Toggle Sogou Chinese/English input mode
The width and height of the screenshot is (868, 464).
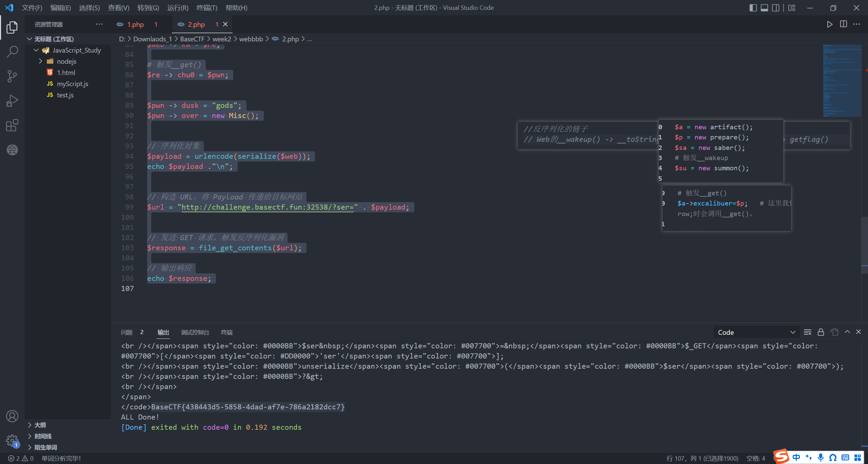point(796,457)
